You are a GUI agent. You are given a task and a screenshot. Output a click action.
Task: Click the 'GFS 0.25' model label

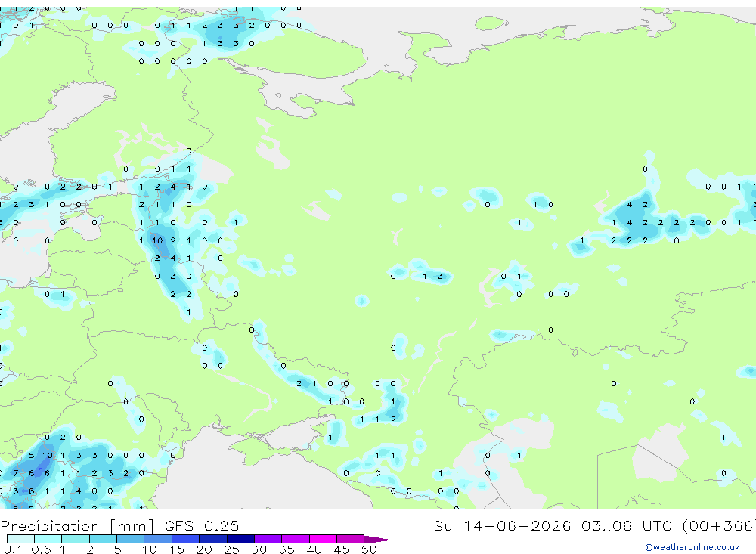[x=202, y=525]
